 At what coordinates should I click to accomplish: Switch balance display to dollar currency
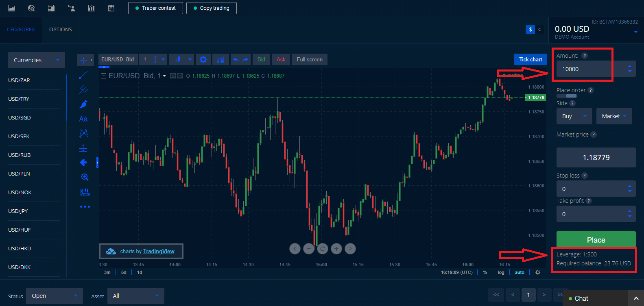pyautogui.click(x=530, y=29)
